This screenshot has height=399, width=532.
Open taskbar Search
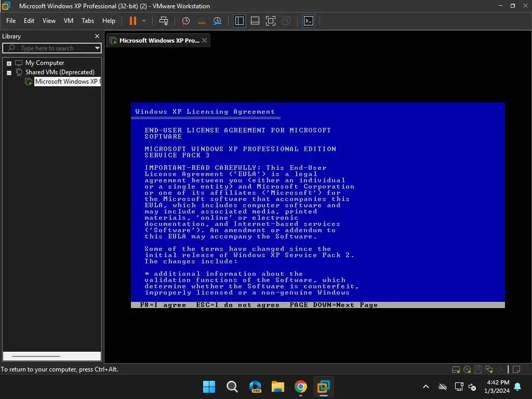click(x=232, y=387)
